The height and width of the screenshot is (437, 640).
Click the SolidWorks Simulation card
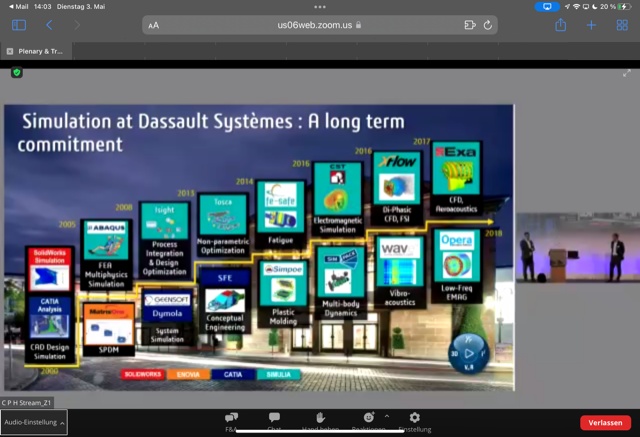(x=50, y=270)
